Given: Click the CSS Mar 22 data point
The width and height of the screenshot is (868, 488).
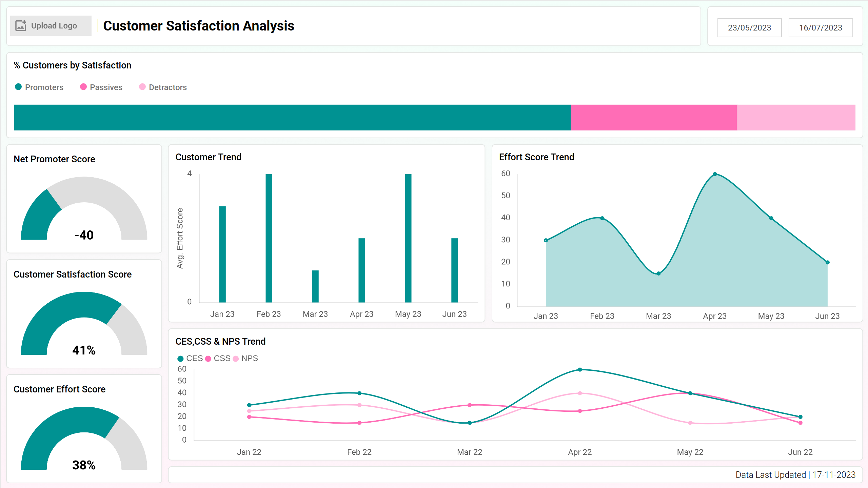Looking at the screenshot, I should tap(470, 405).
